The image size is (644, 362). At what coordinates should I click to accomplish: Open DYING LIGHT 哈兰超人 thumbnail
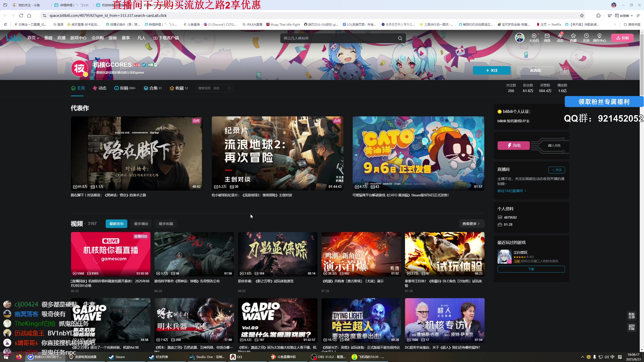coord(361,321)
